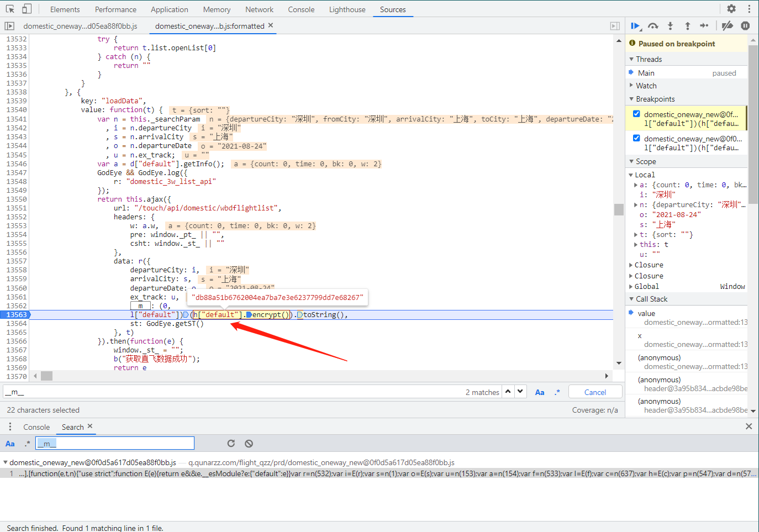Expand the first Closure scope
Screen dimensions: 759x532
tap(631, 265)
